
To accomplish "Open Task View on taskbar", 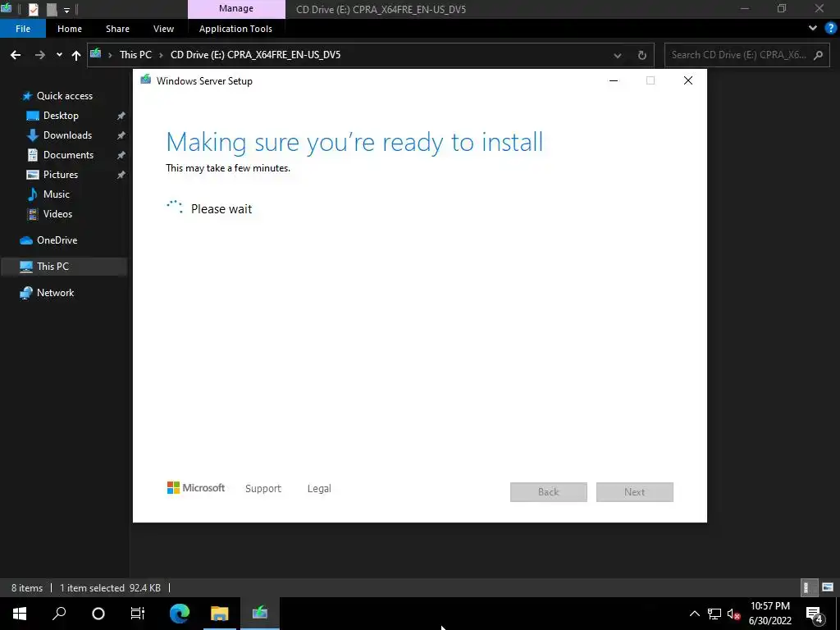I will point(138,614).
